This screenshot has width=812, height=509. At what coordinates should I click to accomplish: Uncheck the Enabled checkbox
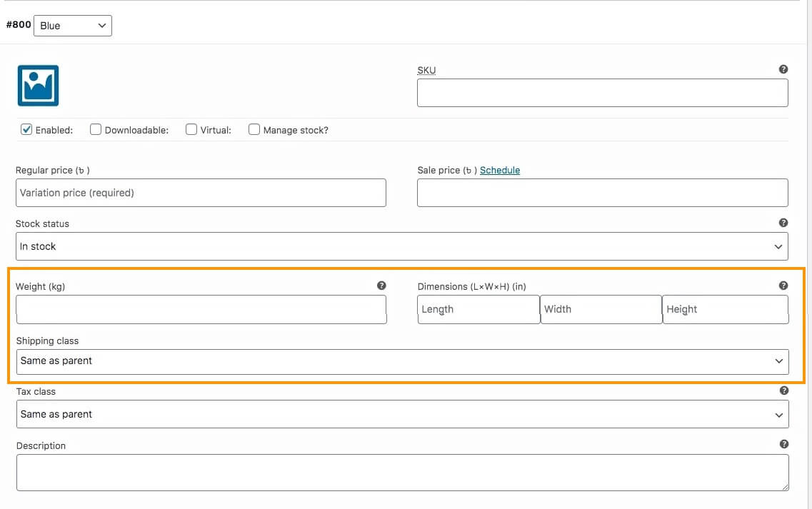26,130
